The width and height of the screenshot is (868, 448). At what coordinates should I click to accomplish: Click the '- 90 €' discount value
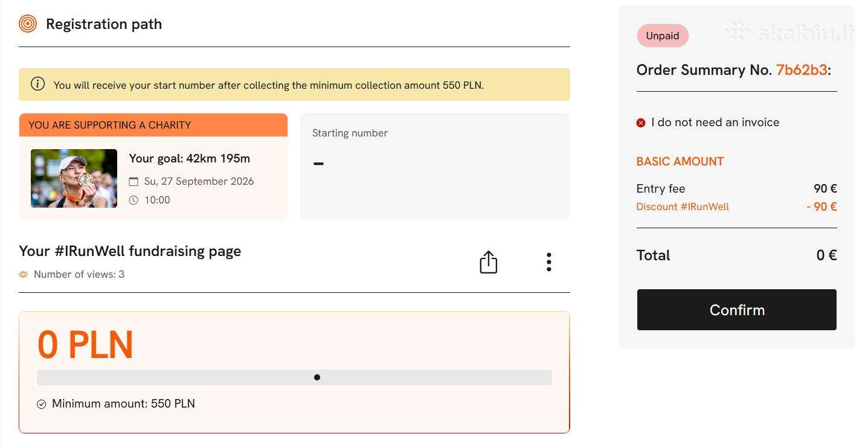coord(821,206)
